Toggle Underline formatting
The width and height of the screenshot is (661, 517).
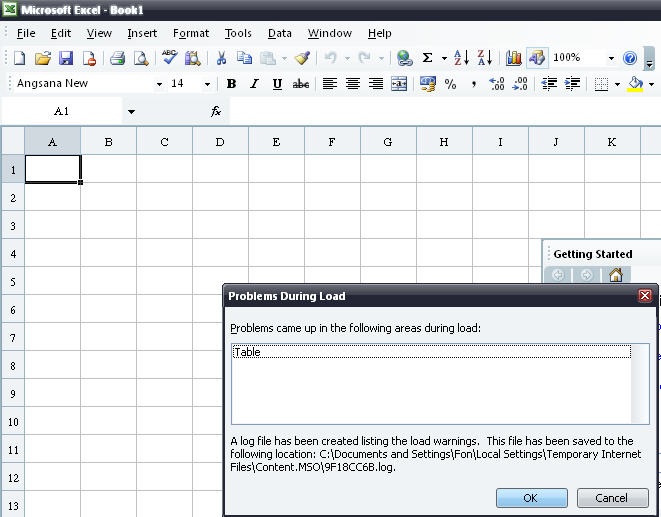tap(277, 84)
